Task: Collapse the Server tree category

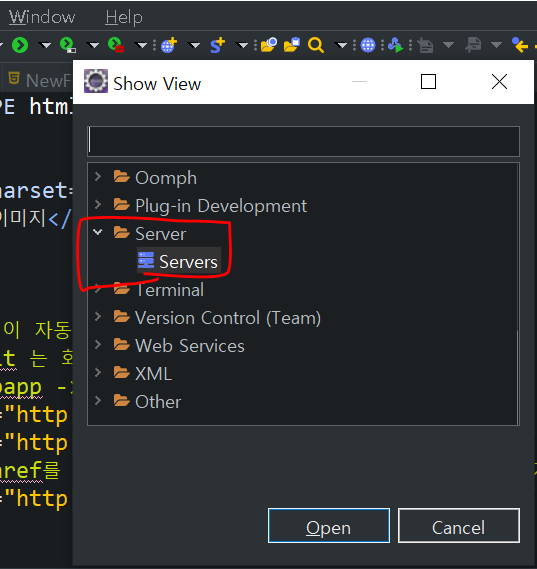Action: pyautogui.click(x=98, y=232)
